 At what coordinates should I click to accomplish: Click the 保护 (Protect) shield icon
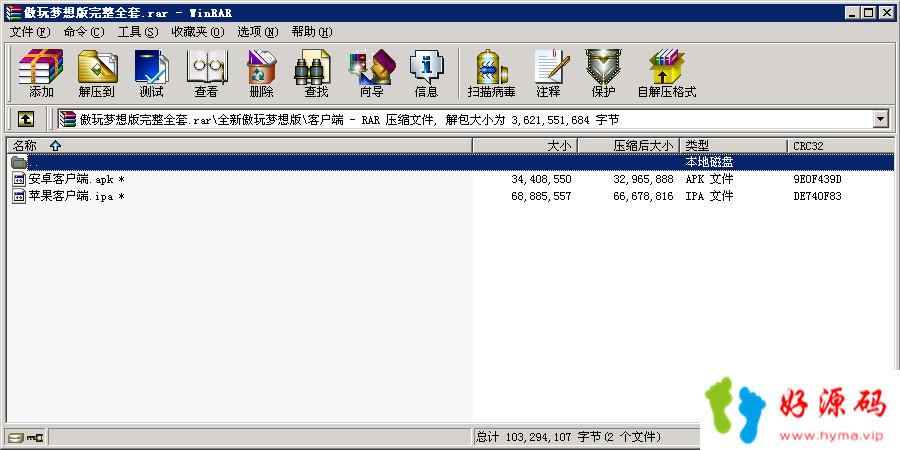click(603, 73)
